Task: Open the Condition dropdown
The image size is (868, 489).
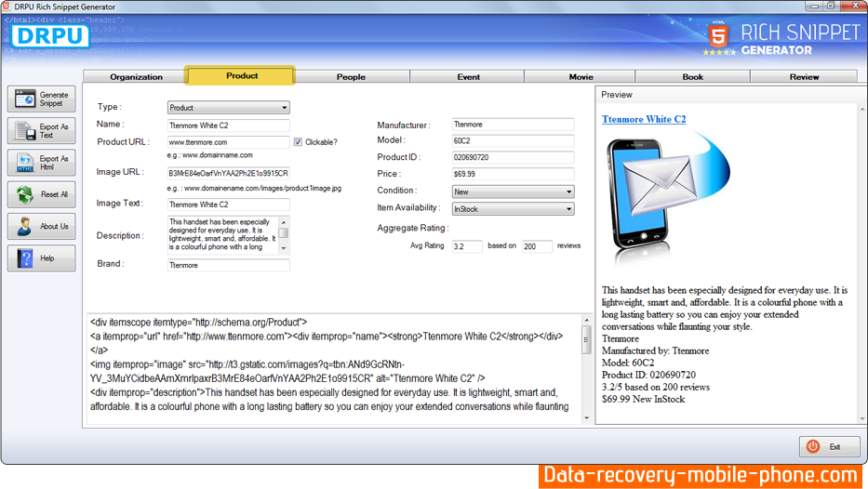Action: coord(514,192)
